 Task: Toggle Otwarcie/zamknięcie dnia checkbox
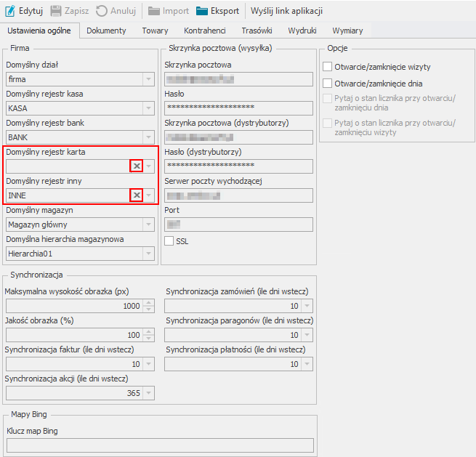pyautogui.click(x=327, y=84)
